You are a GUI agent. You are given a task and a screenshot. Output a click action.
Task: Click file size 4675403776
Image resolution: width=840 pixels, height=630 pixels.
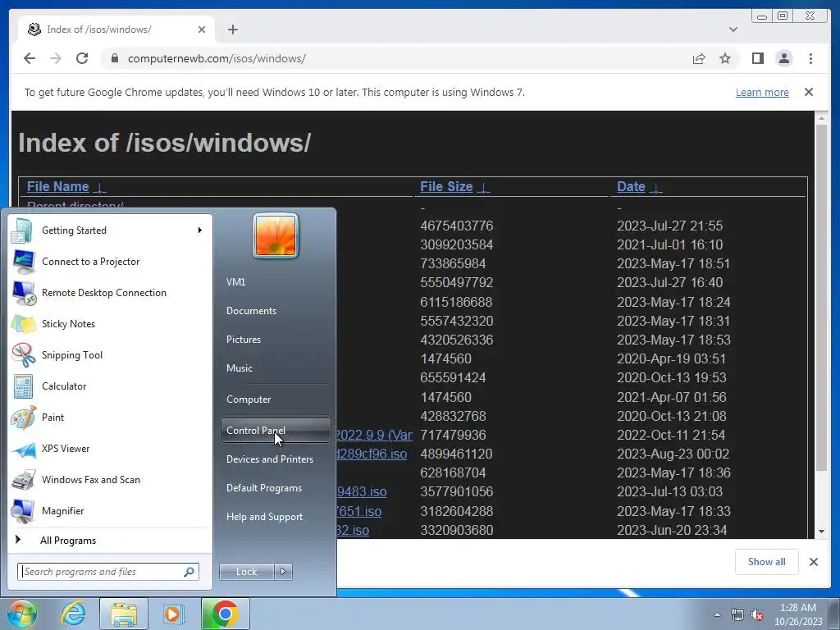click(456, 226)
